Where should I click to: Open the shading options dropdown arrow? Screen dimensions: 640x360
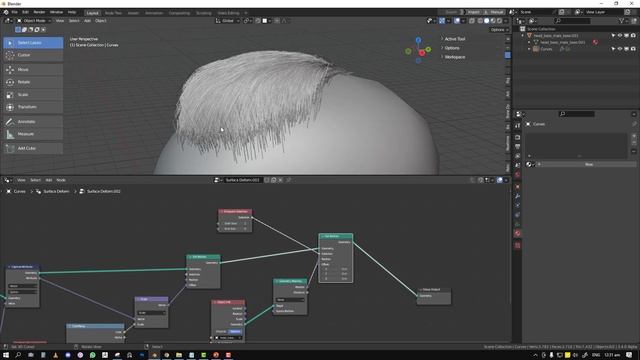pos(506,21)
